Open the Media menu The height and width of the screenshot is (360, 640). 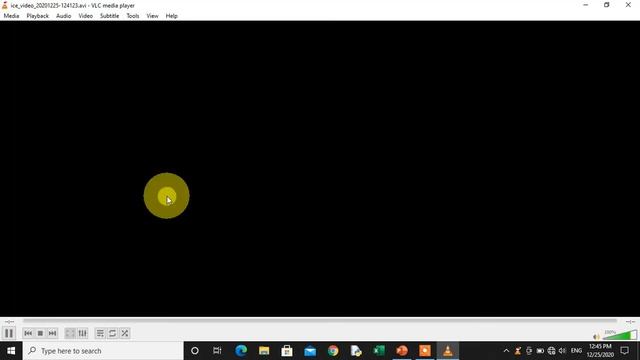[11, 16]
